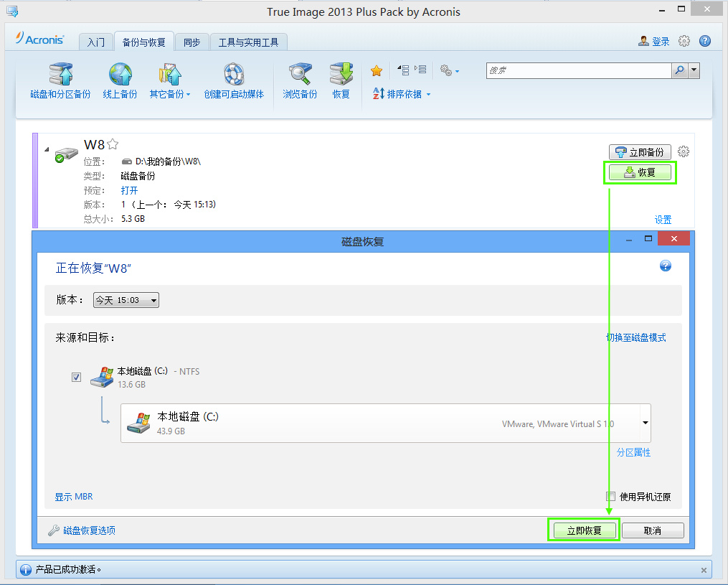Click the status text 产品已成功激活

click(68, 570)
